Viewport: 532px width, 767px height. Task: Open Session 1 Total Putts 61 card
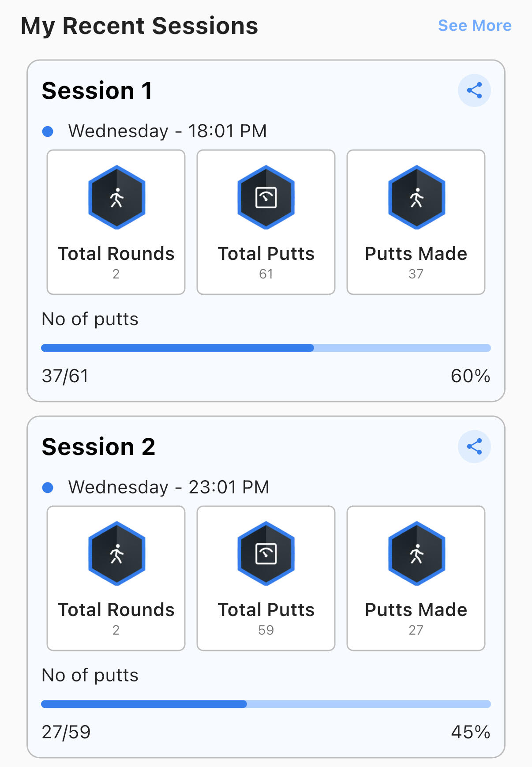266,222
